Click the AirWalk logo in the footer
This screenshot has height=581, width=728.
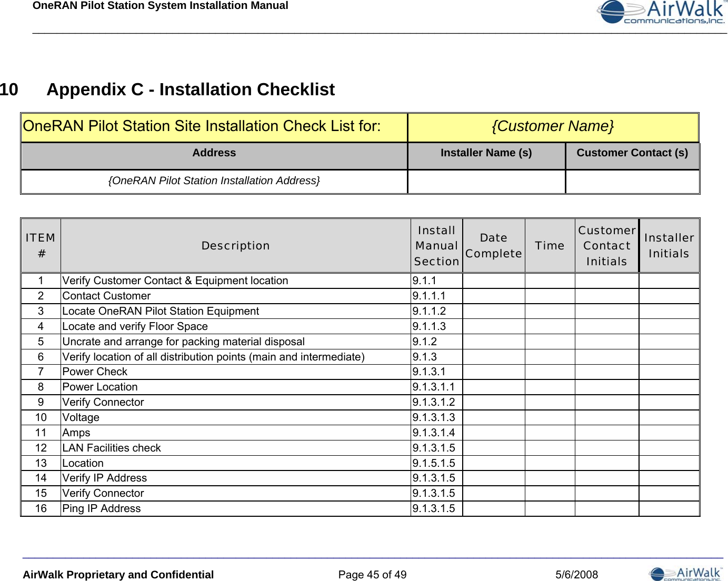(686, 574)
